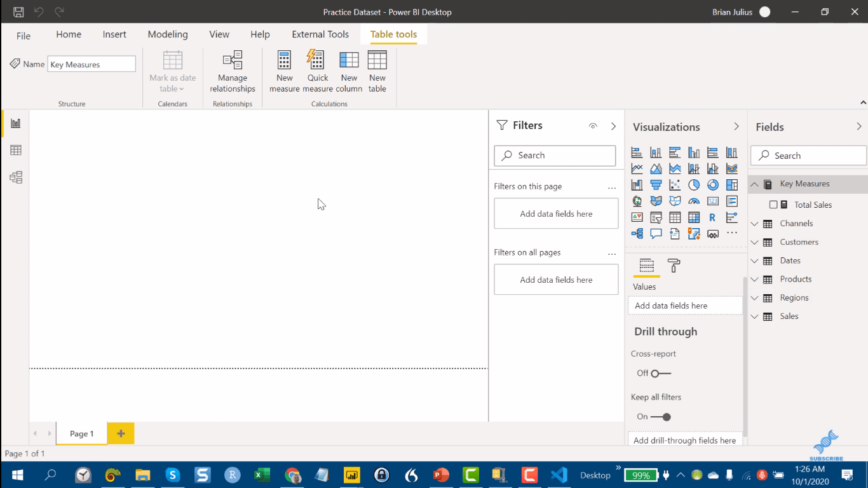The width and height of the screenshot is (868, 488).
Task: Toggle Filters pane visibility eye icon
Action: [x=593, y=126]
